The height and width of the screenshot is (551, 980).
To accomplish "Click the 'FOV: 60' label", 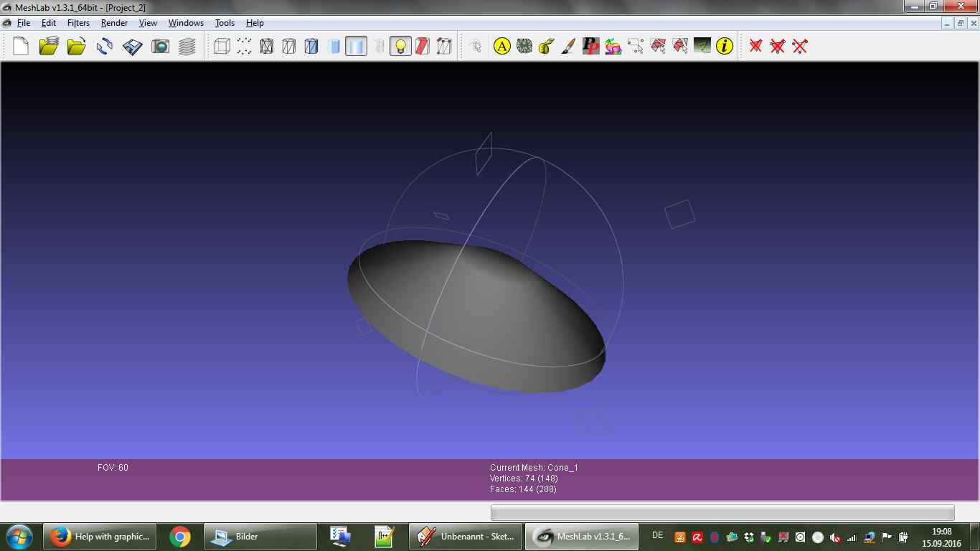I will 113,468.
